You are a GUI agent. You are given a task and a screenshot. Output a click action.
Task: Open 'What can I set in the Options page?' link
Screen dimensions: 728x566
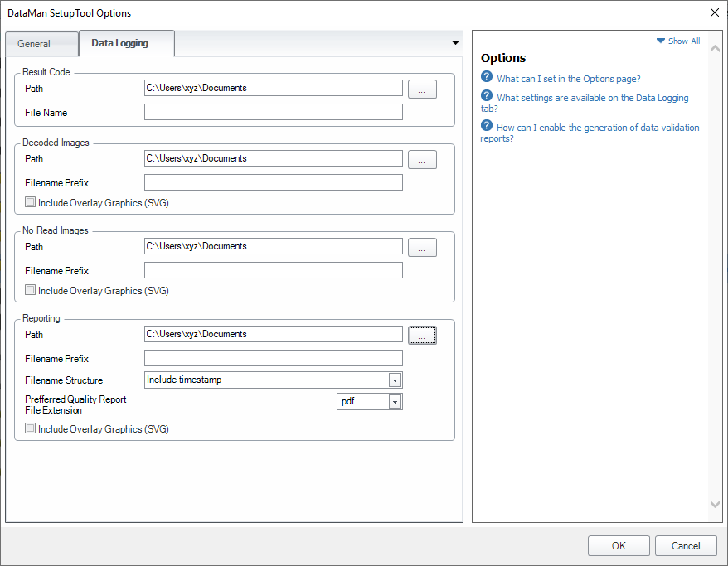(568, 79)
